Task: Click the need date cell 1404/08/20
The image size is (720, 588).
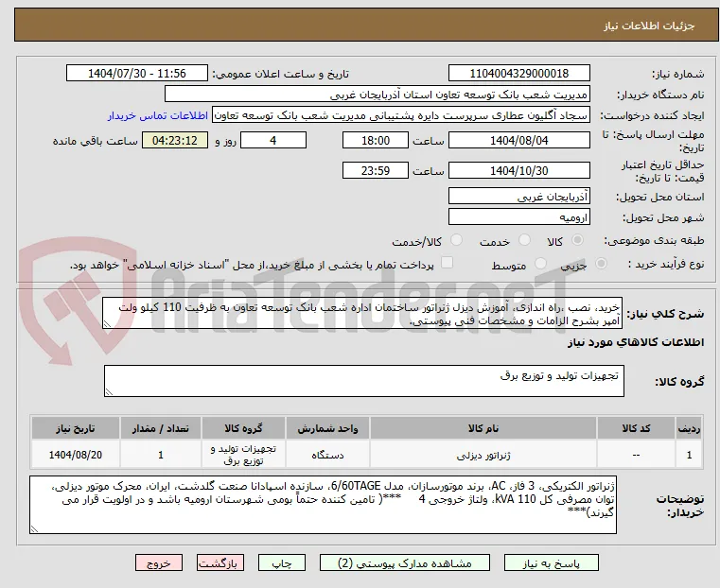Action: [76, 455]
